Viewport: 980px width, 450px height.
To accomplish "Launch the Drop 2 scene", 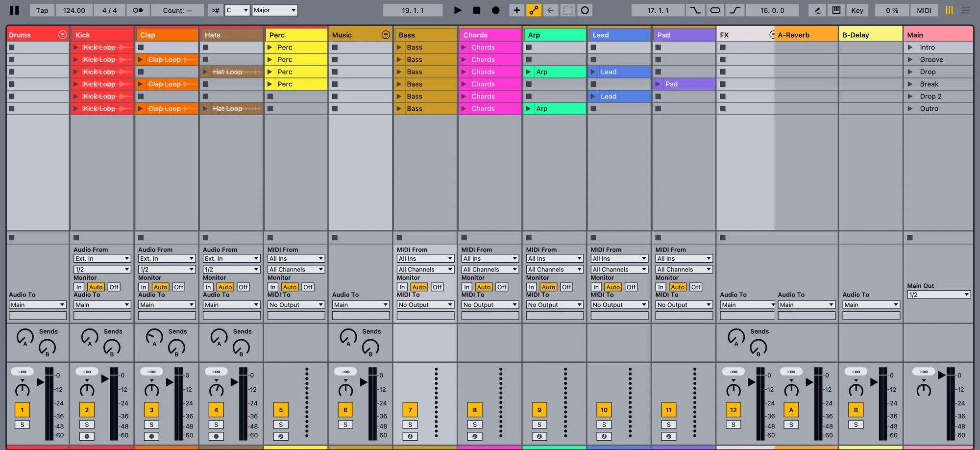I will pyautogui.click(x=910, y=97).
